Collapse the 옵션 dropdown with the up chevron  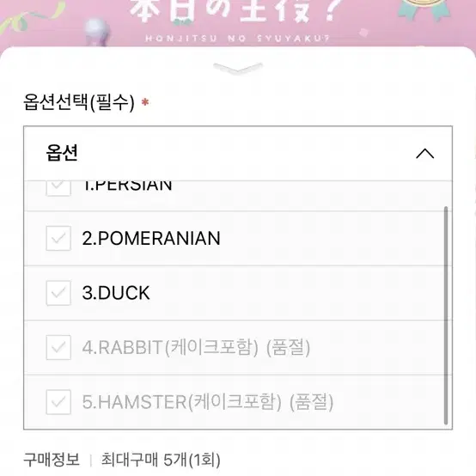pos(424,154)
